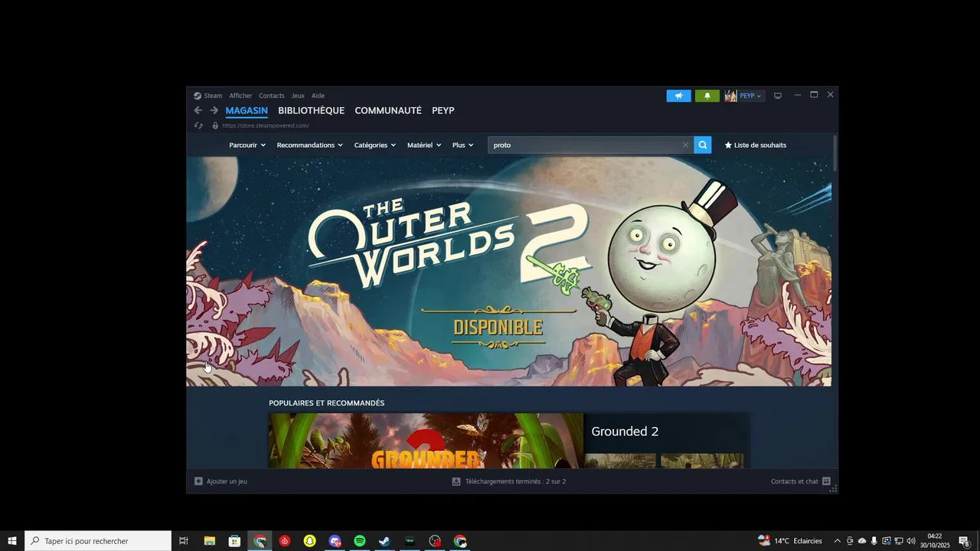Image resolution: width=980 pixels, height=551 pixels.
Task: Click the Steam logo in the menu bar
Action: [198, 96]
